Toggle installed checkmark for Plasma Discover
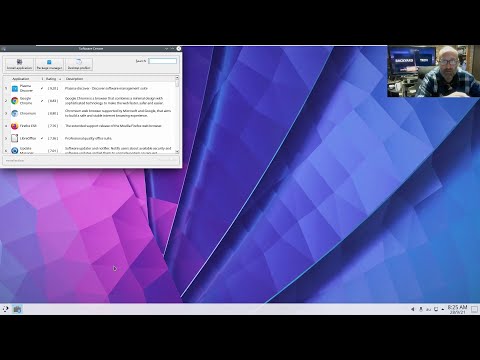This screenshot has height=360, width=480. pyautogui.click(x=42, y=88)
